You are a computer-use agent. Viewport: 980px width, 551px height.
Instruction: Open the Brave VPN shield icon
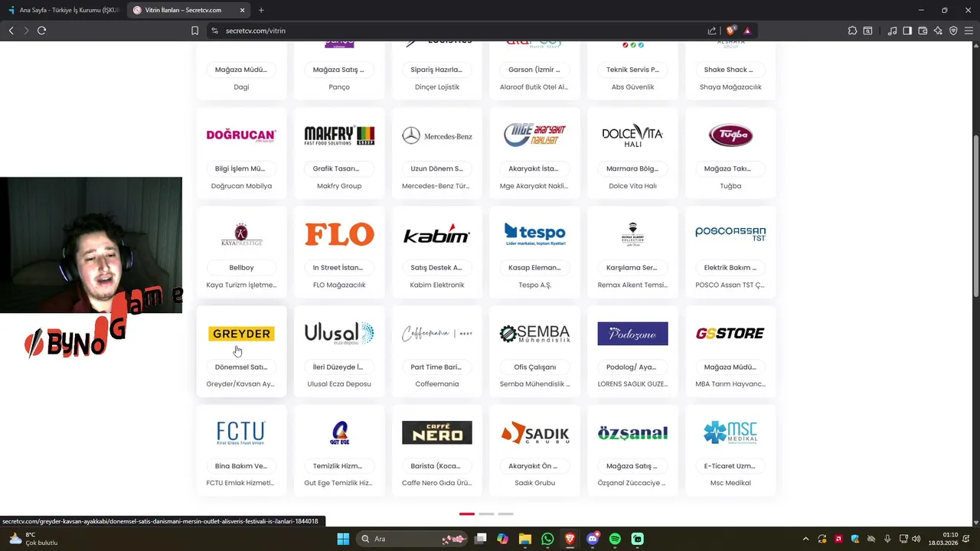point(953,31)
